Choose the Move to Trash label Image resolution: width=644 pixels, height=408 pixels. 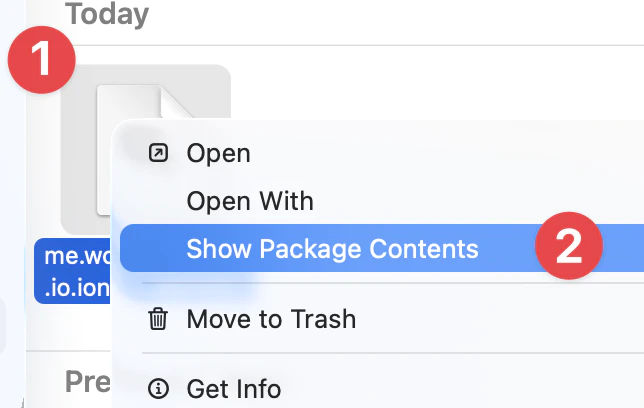[x=270, y=320]
